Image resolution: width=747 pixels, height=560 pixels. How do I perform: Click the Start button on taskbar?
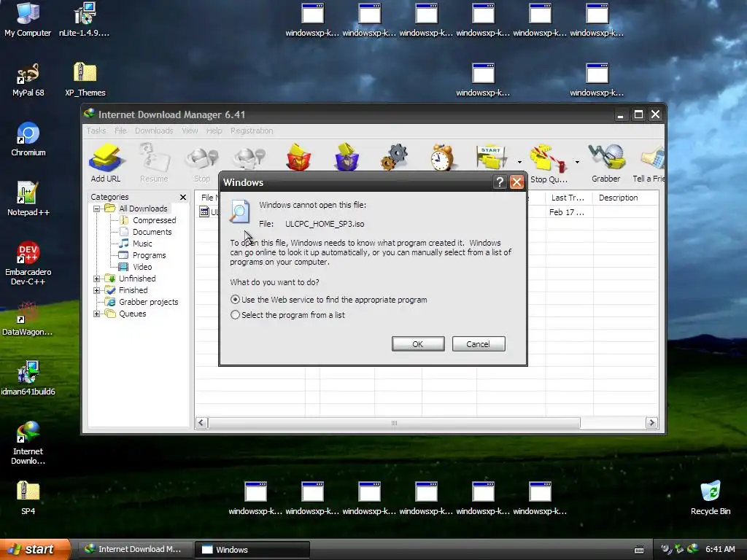click(x=34, y=550)
